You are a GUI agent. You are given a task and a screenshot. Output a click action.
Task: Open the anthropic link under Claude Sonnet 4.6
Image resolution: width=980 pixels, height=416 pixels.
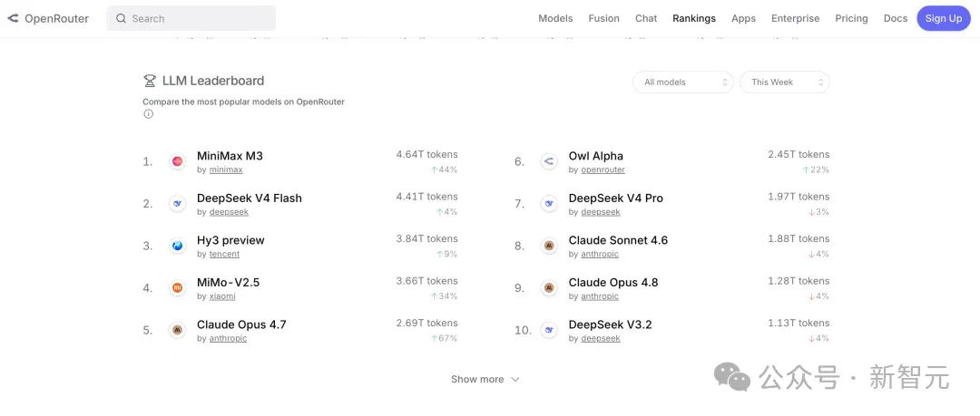click(600, 254)
